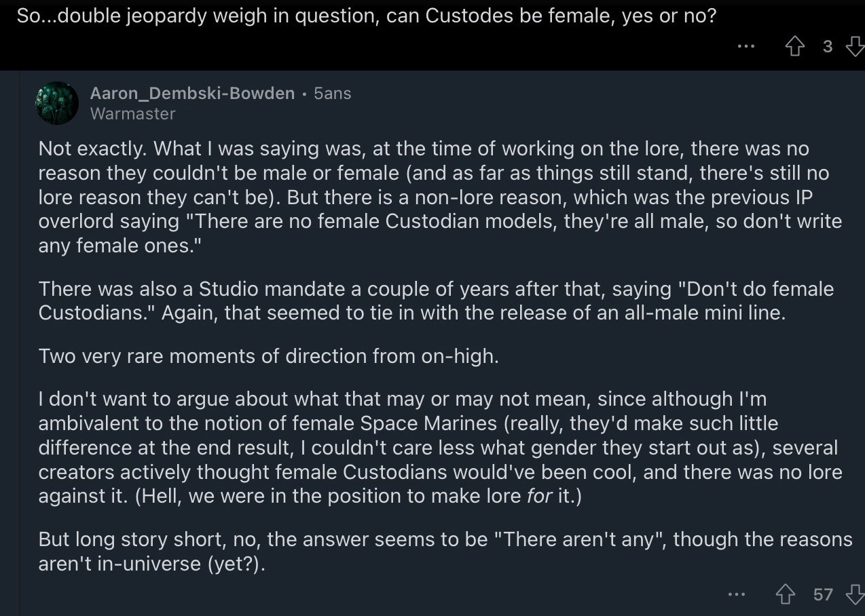Click the paragraph starting "Not exactly"
The image size is (865, 616).
[x=435, y=197]
